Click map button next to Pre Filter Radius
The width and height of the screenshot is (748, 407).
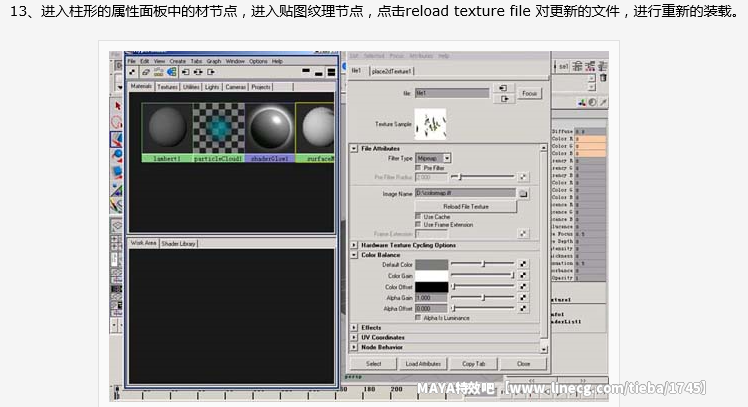click(x=523, y=177)
